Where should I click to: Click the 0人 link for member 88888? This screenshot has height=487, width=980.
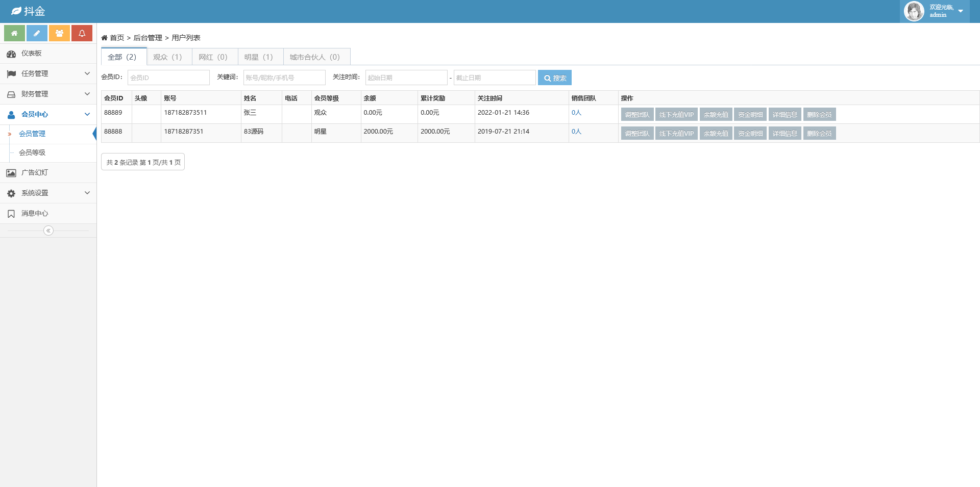click(x=576, y=132)
